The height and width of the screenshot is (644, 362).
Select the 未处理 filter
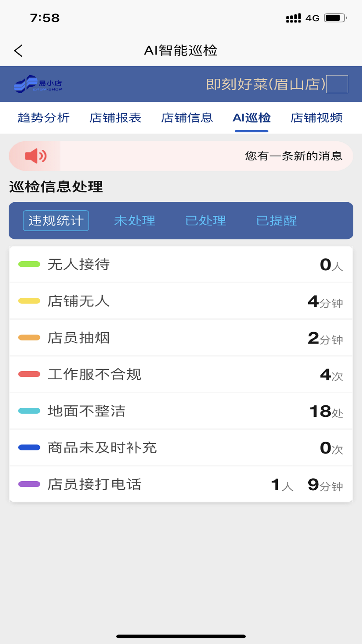tap(135, 220)
